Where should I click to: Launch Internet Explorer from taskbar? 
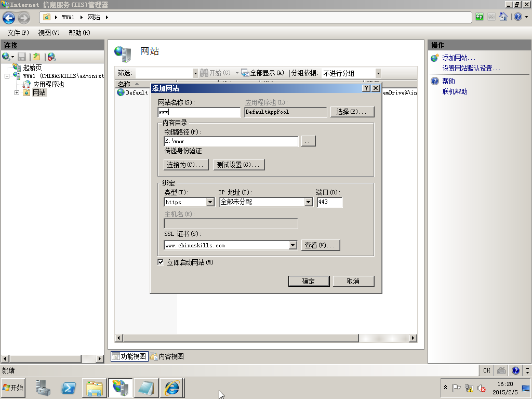coord(171,388)
